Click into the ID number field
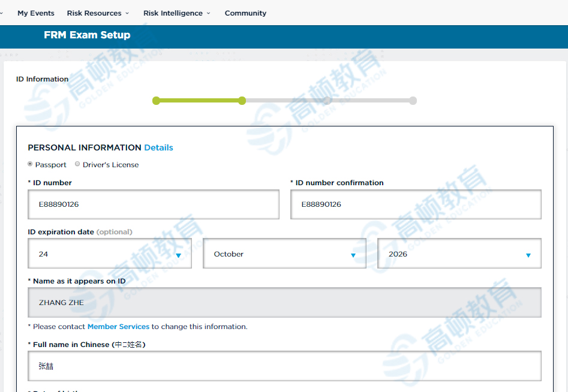 point(154,204)
